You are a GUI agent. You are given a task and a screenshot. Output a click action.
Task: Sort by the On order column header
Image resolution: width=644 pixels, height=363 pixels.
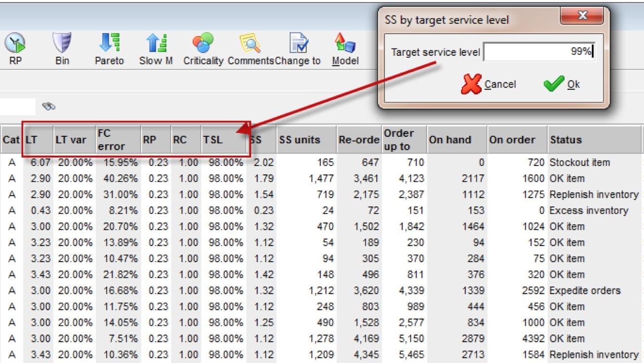coord(517,140)
